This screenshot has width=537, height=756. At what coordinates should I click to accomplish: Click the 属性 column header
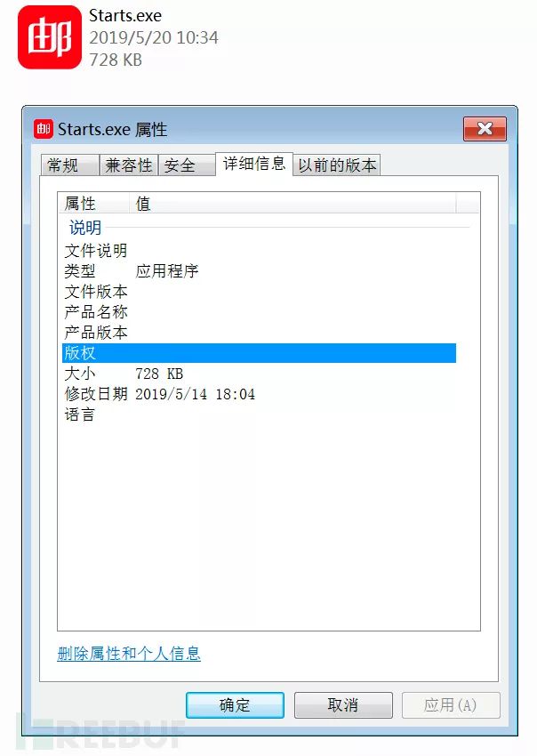point(93,203)
